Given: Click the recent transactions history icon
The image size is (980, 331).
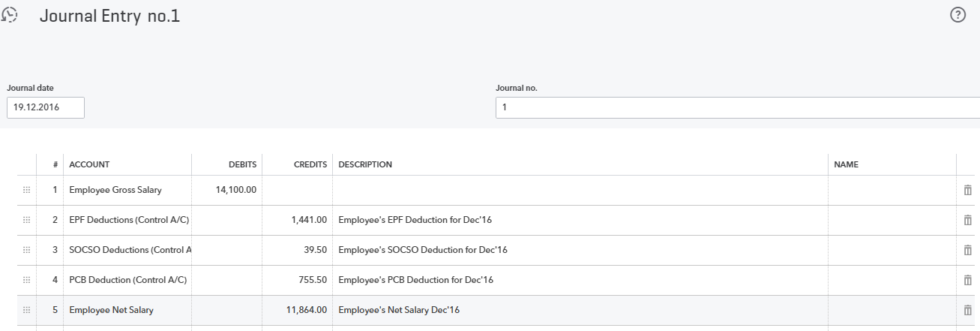Looking at the screenshot, I should [10, 15].
